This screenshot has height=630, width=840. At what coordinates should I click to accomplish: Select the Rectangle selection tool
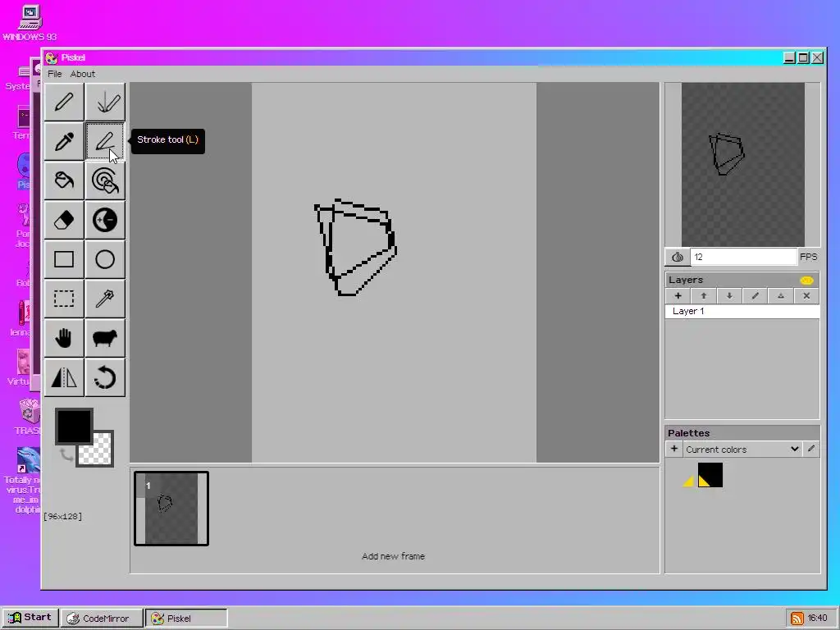(64, 299)
